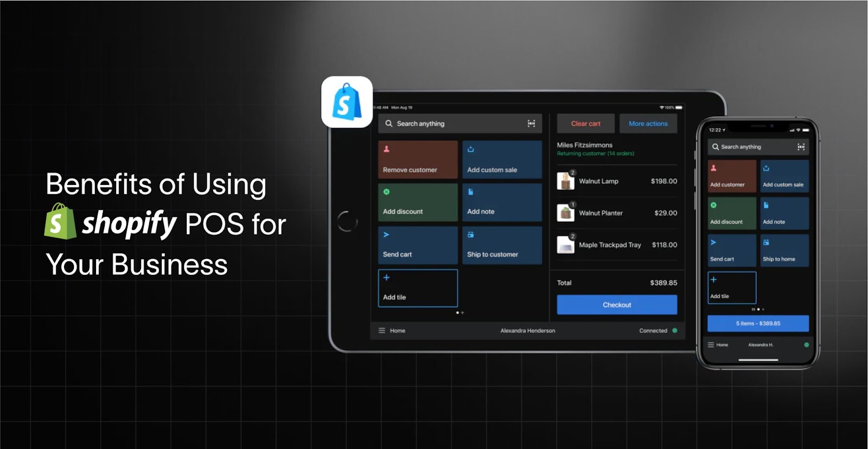Screen dimensions: 868x449
Task: Click the tile page indicator dots on phone
Action: [758, 310]
